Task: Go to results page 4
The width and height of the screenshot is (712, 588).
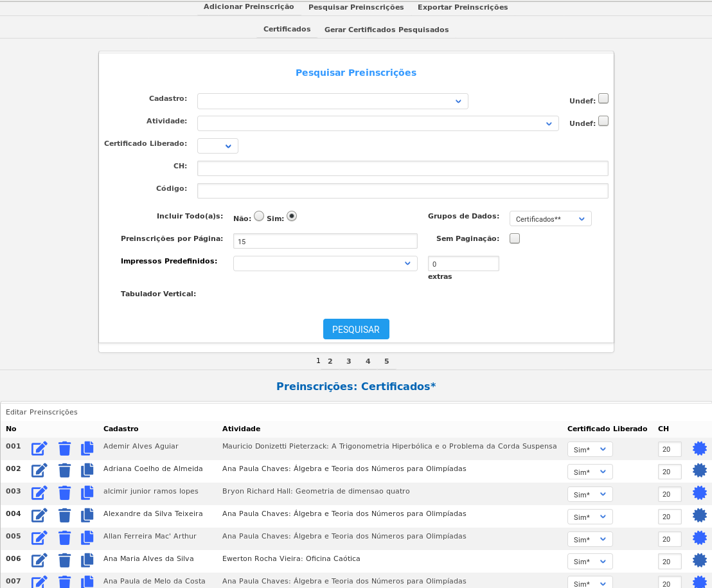Action: point(368,361)
